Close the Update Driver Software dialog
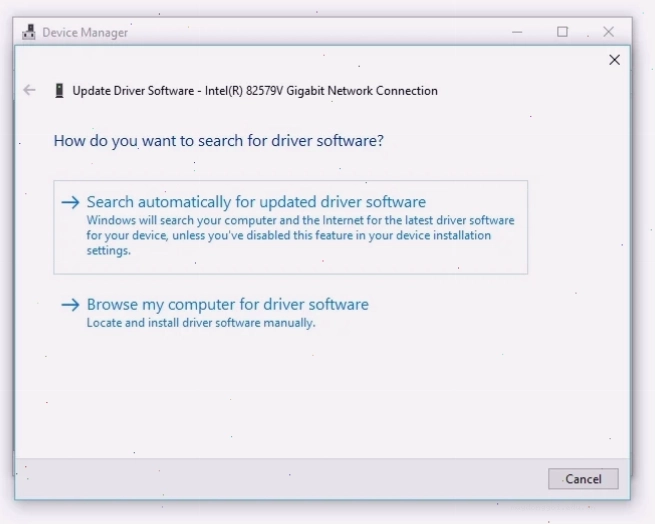This screenshot has height=524, width=655. [614, 60]
